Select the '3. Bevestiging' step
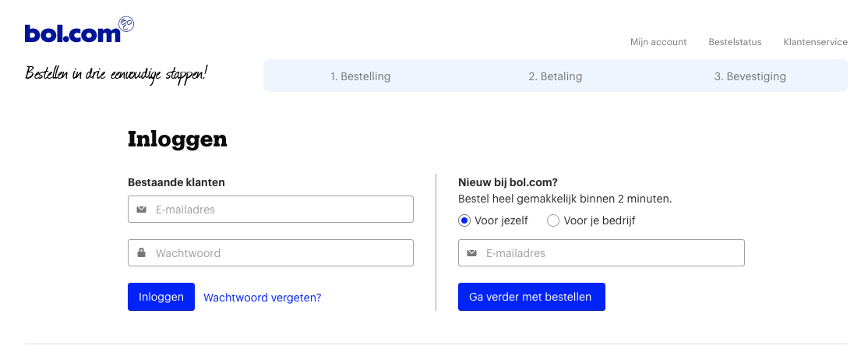Image resolution: width=868 pixels, height=363 pixels. 750,76
